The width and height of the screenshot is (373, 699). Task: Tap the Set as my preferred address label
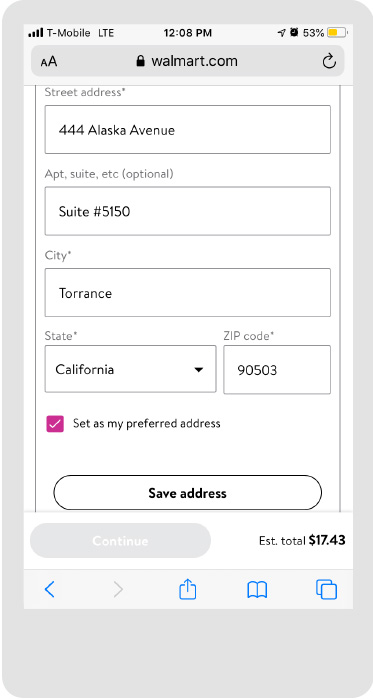tap(147, 424)
